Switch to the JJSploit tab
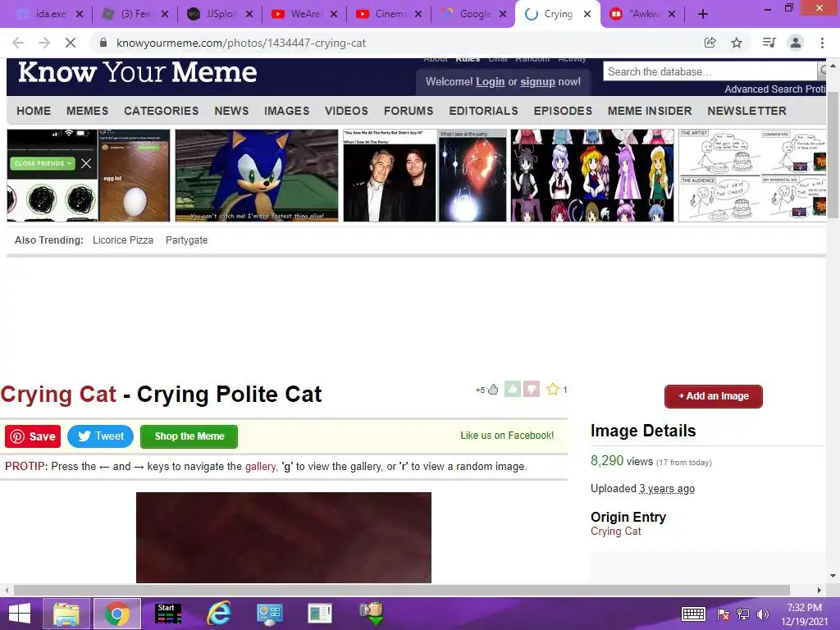The image size is (840, 630). [221, 15]
